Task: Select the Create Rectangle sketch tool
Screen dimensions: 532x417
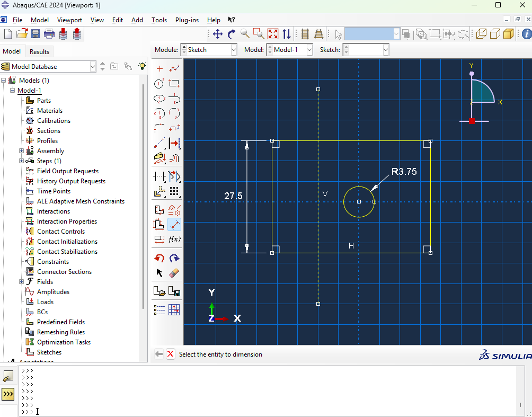Action: (x=174, y=84)
